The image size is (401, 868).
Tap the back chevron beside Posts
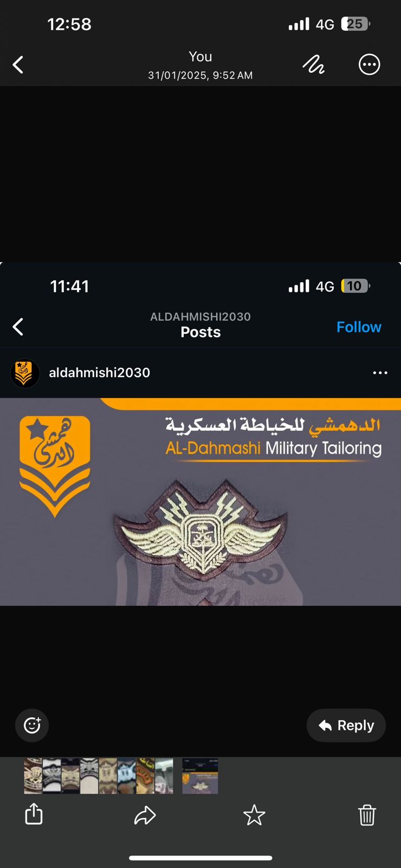coord(18,327)
